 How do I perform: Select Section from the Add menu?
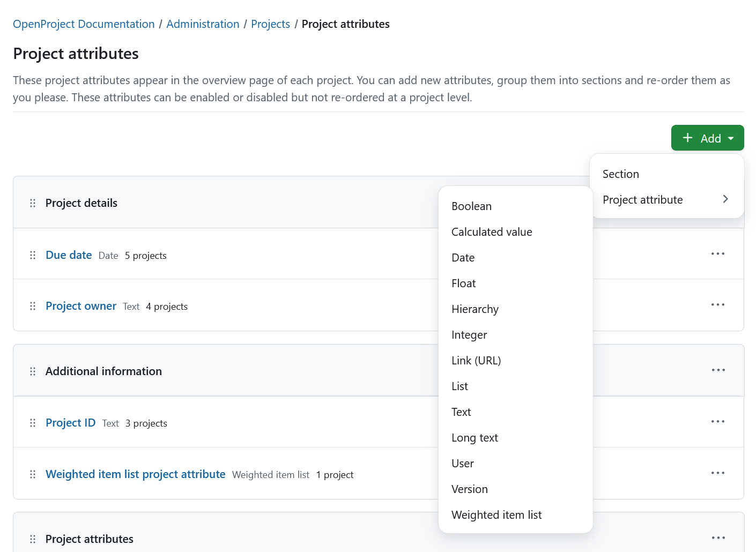point(620,174)
